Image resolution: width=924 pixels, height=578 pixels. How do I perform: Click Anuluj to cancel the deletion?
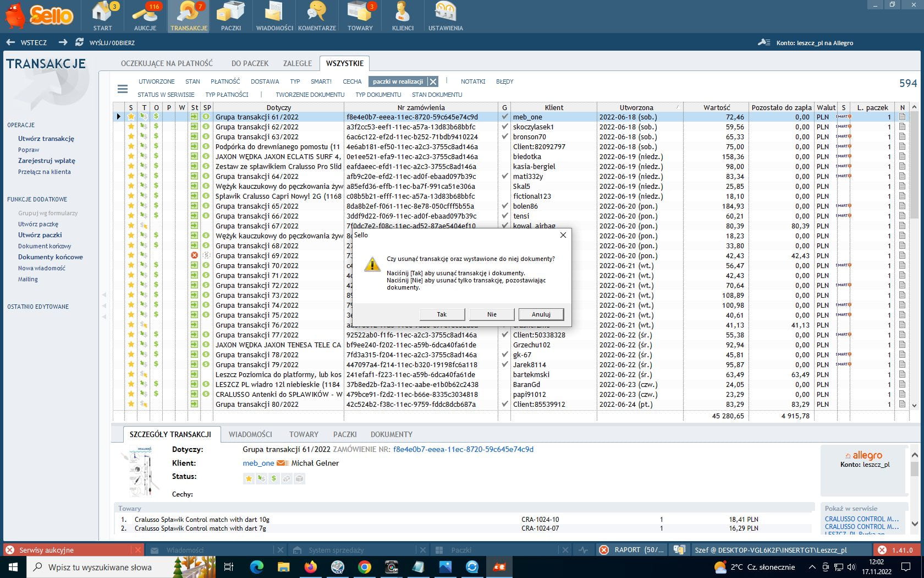pos(541,314)
